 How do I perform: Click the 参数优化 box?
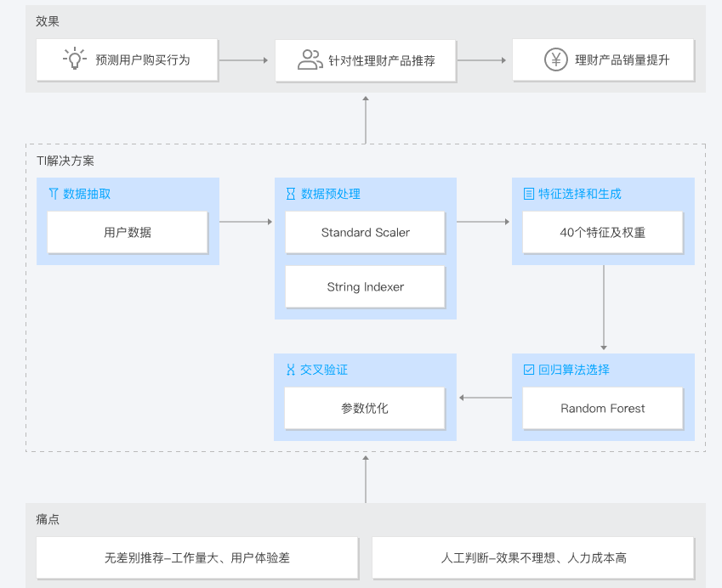[365, 408]
